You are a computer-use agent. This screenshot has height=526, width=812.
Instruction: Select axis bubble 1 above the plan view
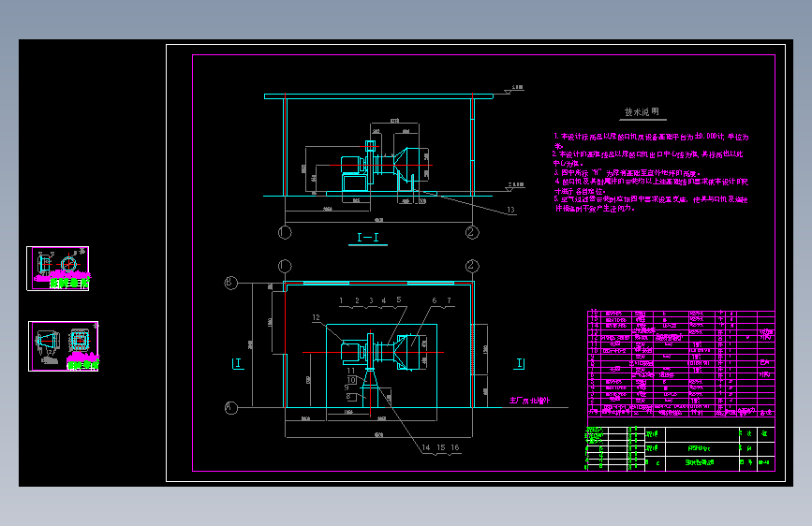(x=285, y=266)
